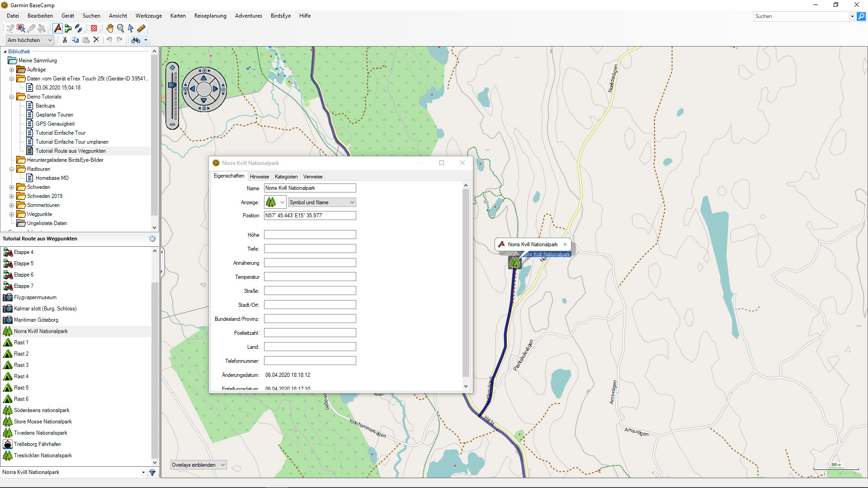
Task: Select 'Trelleborg Fährhafen' waypoint in list
Action: [x=38, y=444]
